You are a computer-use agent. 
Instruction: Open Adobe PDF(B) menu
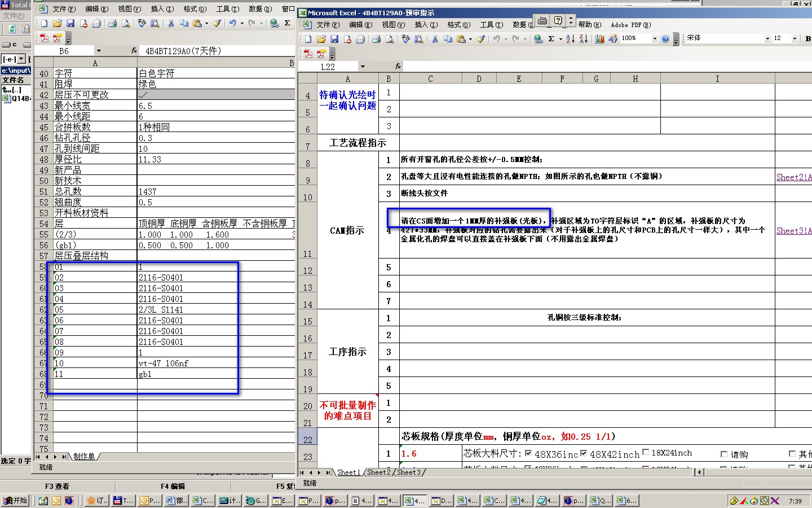click(x=630, y=25)
